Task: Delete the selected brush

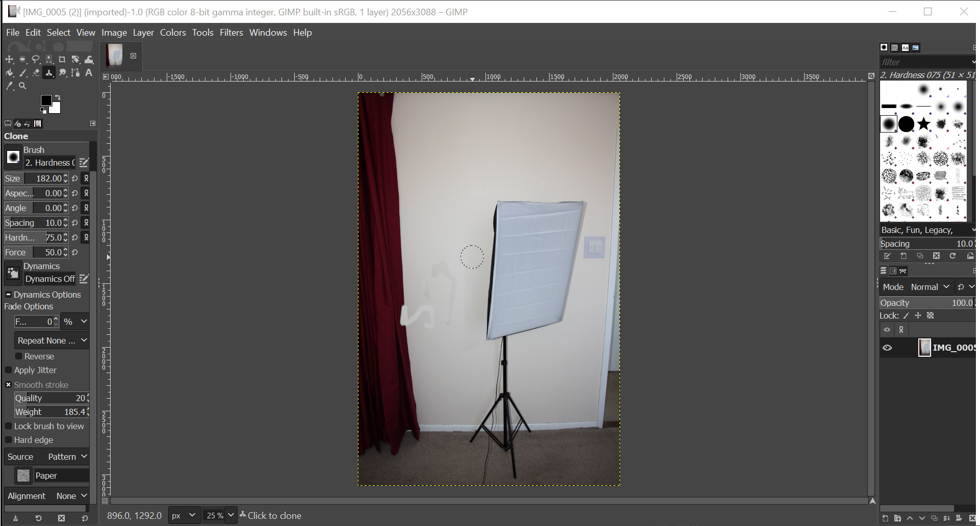Action: pyautogui.click(x=936, y=256)
